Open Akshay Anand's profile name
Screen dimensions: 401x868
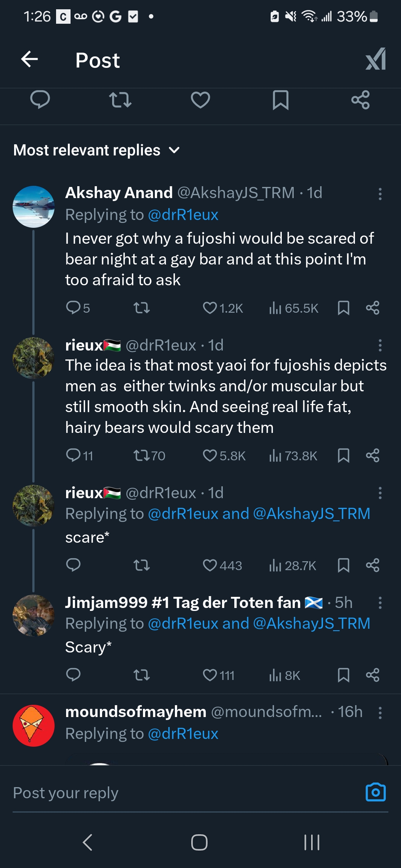(119, 193)
